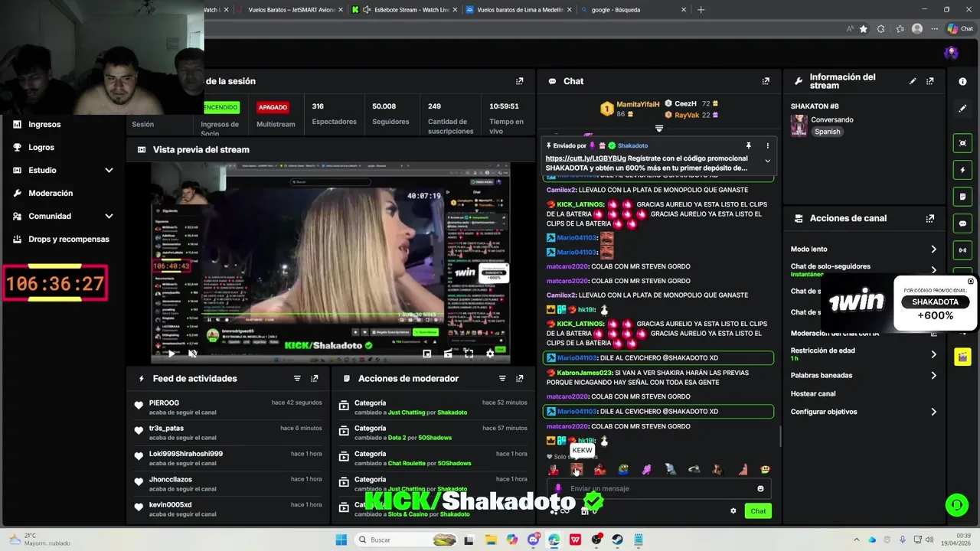Screen dimensions: 980x551
Task: Collapse the chat leaderboard arrow
Action: 658,128
